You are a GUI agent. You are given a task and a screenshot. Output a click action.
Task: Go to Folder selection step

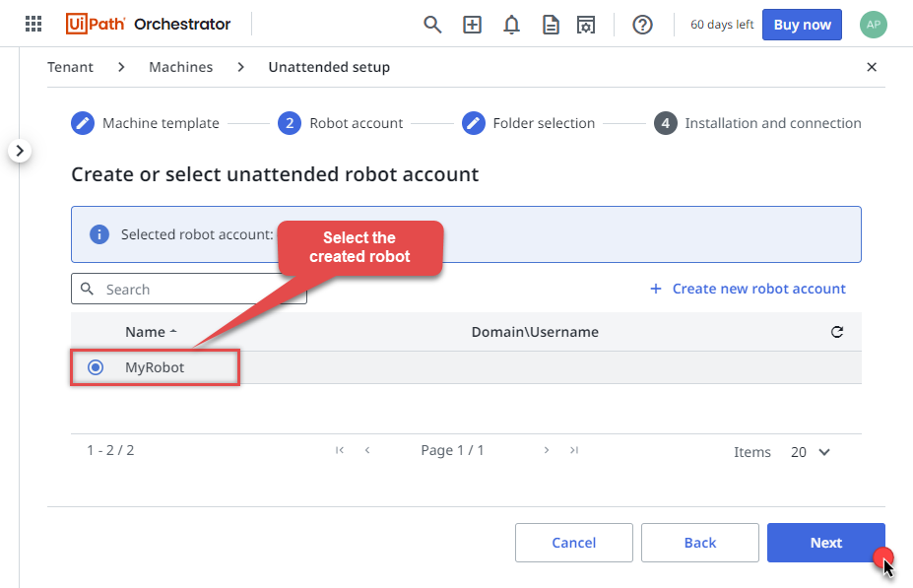pyautogui.click(x=528, y=123)
